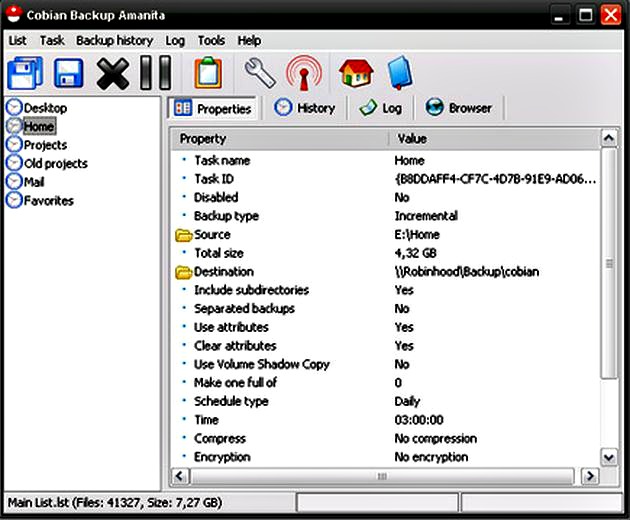Open settings with the wrench icon
This screenshot has height=520, width=630.
pos(259,73)
